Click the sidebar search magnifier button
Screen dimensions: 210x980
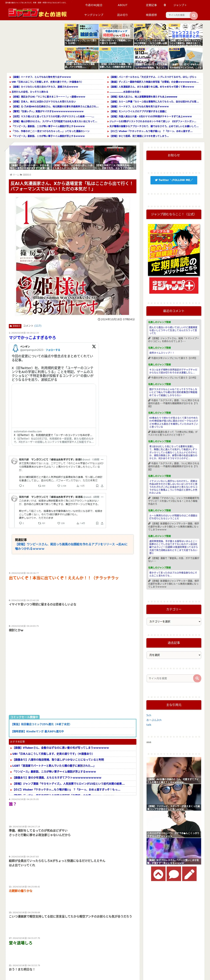[197, 678]
